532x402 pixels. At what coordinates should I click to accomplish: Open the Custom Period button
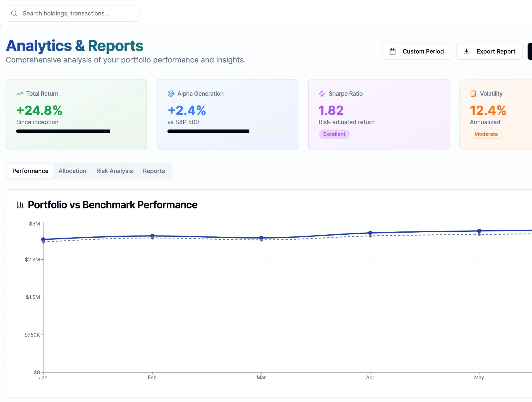416,51
